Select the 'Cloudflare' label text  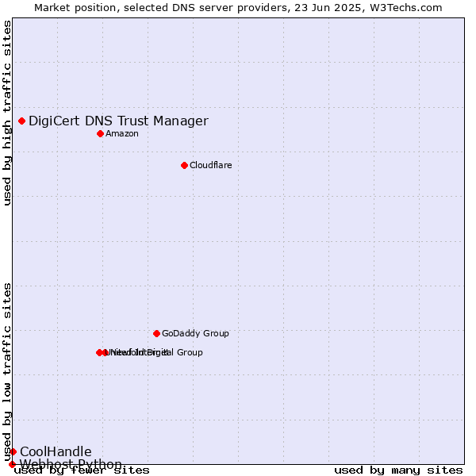[211, 165]
